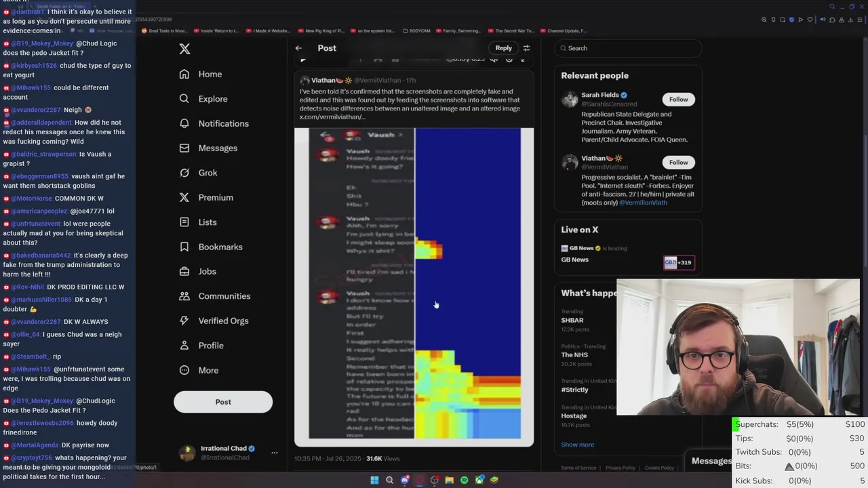Open 'New Pig King of Pi...' bookmark
868x488 pixels.
click(x=321, y=30)
